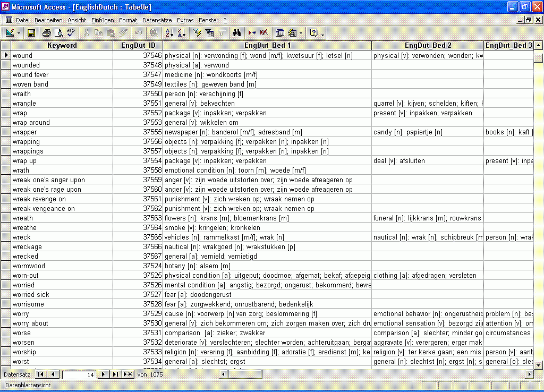The width and height of the screenshot is (544, 392).
Task: Click the horizontal scrollbar left arrow
Action: tap(224, 374)
